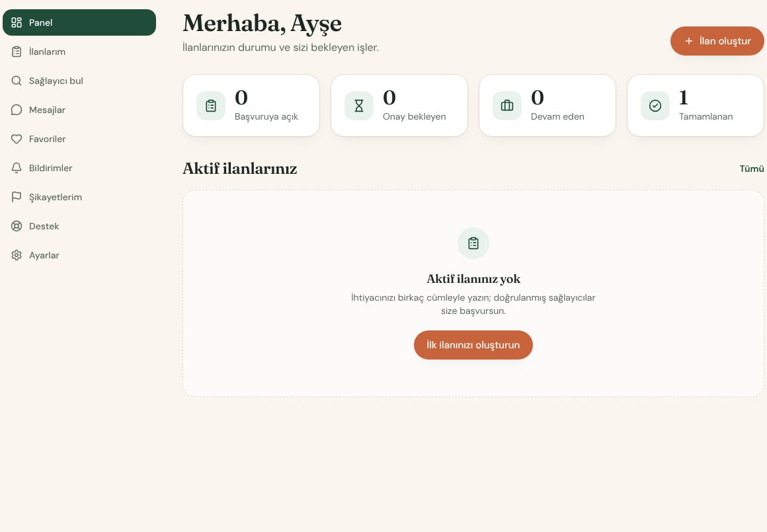767x532 pixels.
Task: Click the İlanlarım clipboard icon
Action: click(17, 52)
